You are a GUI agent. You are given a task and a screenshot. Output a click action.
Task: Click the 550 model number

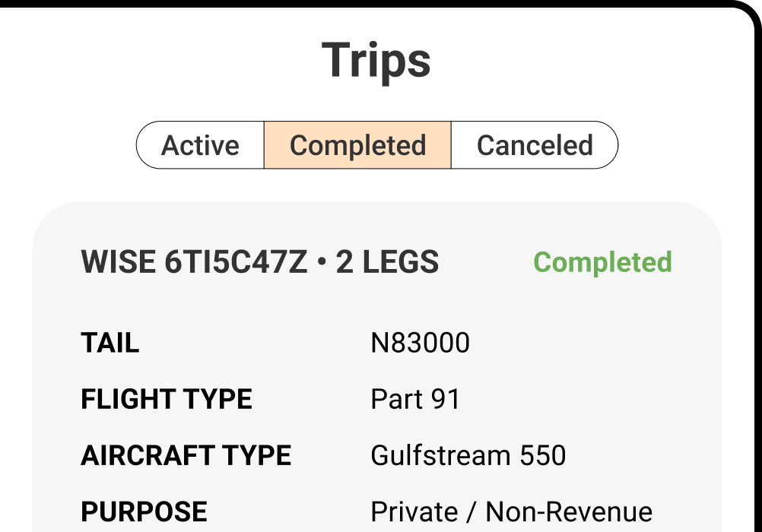tap(543, 456)
